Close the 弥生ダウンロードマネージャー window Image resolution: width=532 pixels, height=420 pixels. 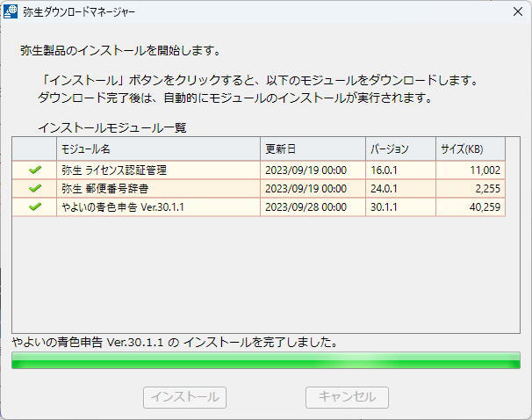pyautogui.click(x=518, y=11)
